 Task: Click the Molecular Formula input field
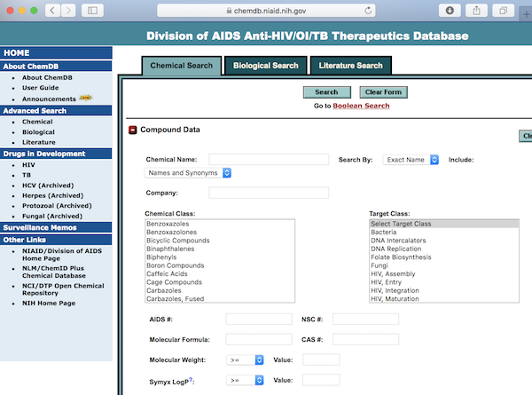point(259,339)
